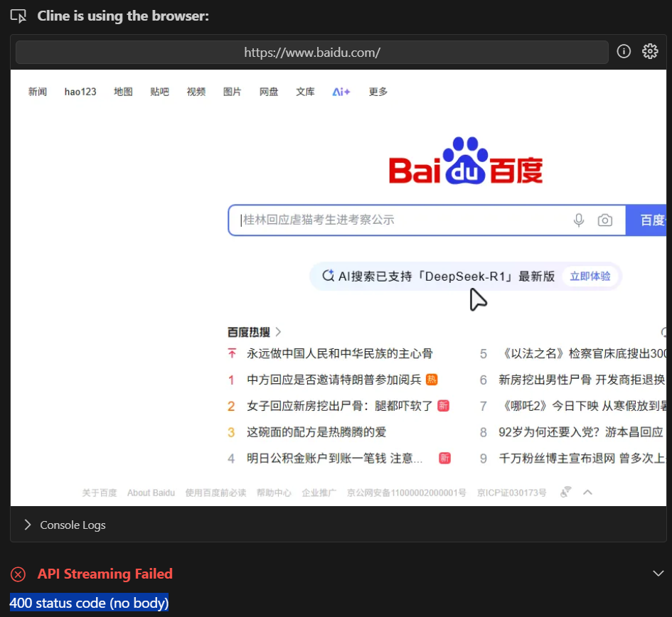Screen dimensions: 672x617
Task: Click the AI搜索已支持 DeepSeek-R1 banner text
Action: coord(447,277)
